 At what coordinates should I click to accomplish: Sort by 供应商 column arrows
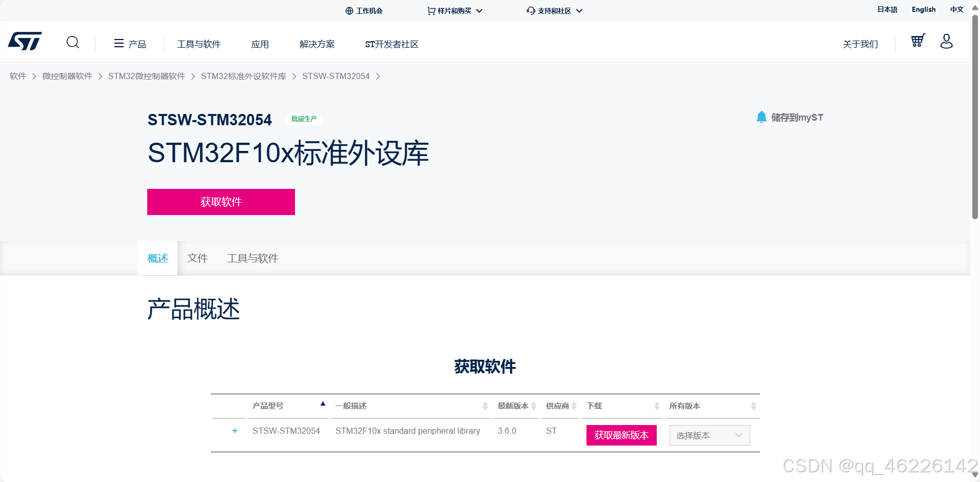click(x=574, y=406)
